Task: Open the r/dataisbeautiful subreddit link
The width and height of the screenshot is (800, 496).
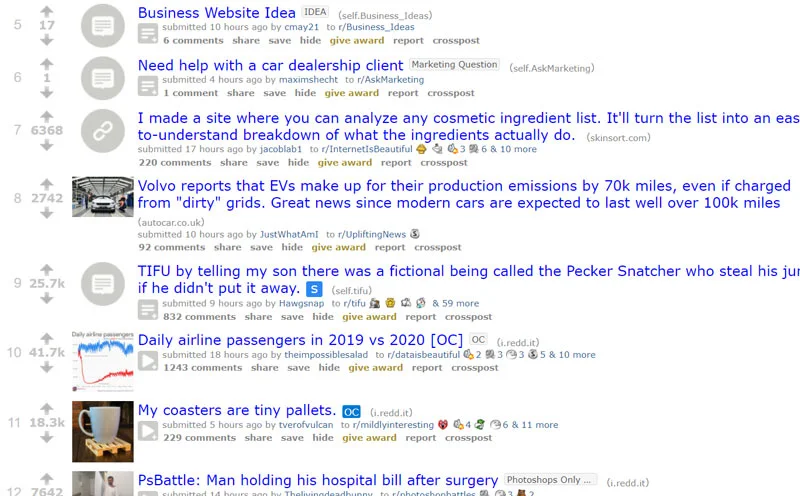Action: click(x=423, y=355)
